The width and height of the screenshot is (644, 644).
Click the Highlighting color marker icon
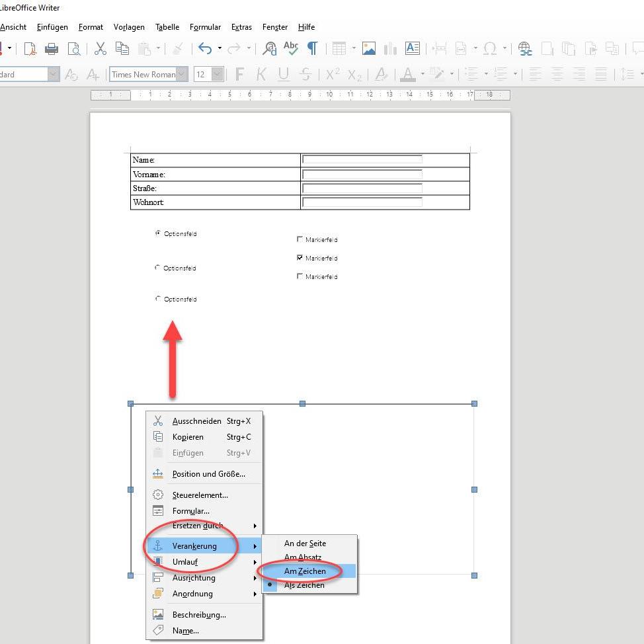pos(436,74)
